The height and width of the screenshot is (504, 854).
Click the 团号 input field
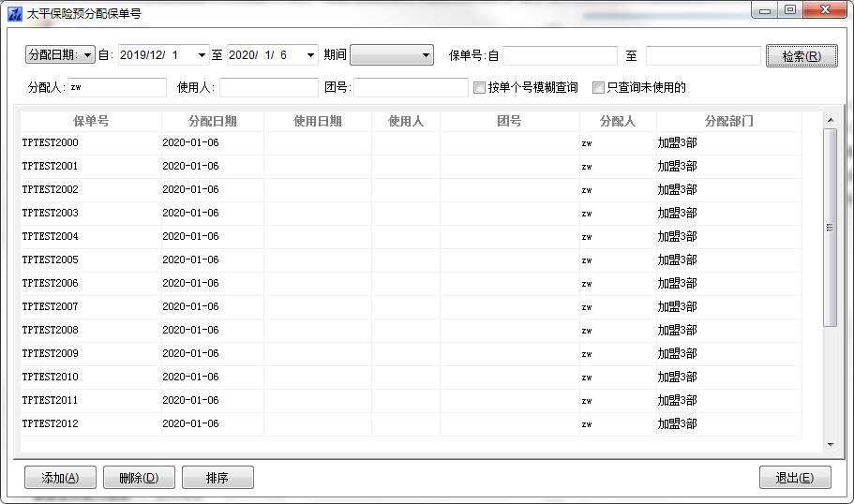(x=410, y=88)
